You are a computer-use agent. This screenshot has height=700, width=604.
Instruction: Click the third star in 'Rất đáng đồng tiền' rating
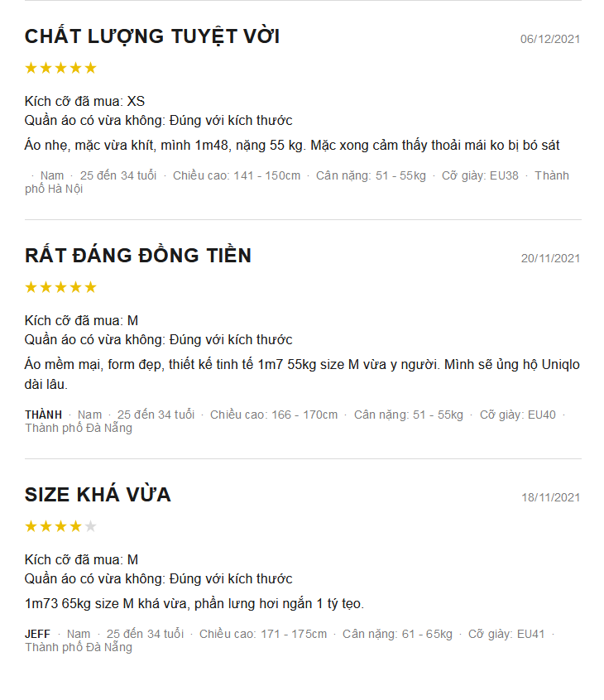60,287
